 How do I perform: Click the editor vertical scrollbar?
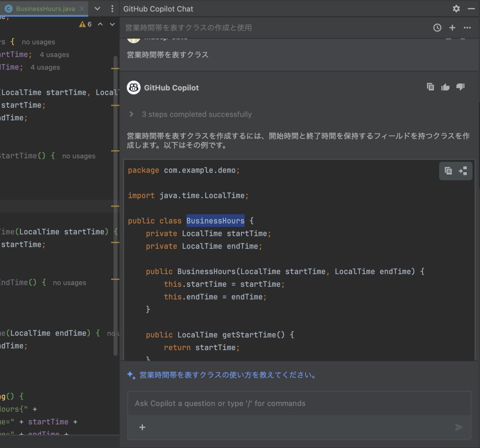pos(116,206)
